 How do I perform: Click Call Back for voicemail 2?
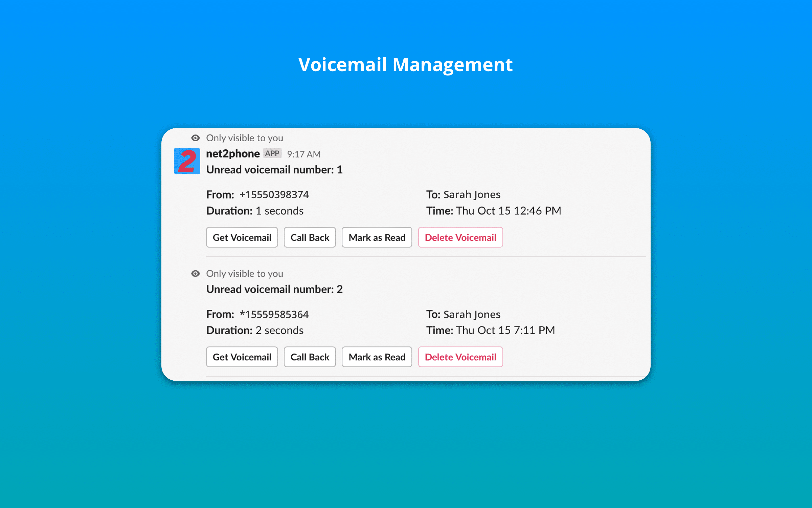310,356
